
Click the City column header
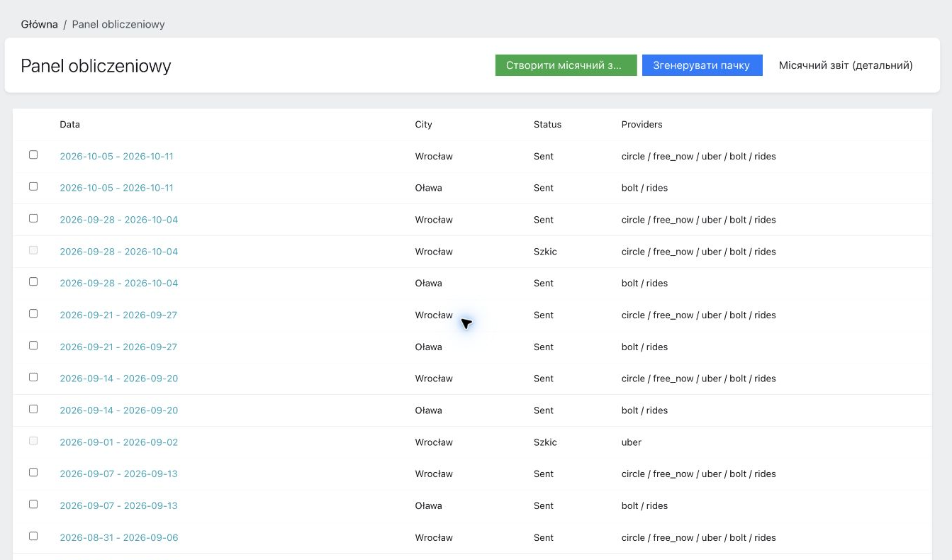coord(423,124)
